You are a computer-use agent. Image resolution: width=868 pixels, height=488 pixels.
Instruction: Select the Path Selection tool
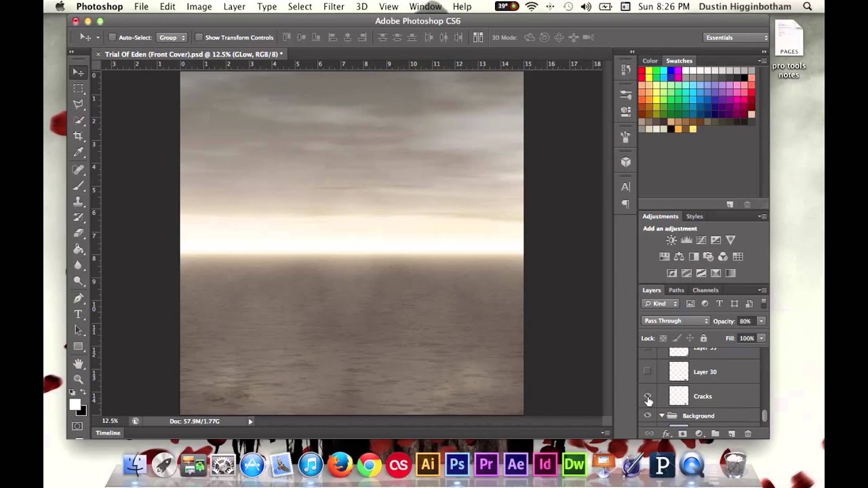[79, 330]
